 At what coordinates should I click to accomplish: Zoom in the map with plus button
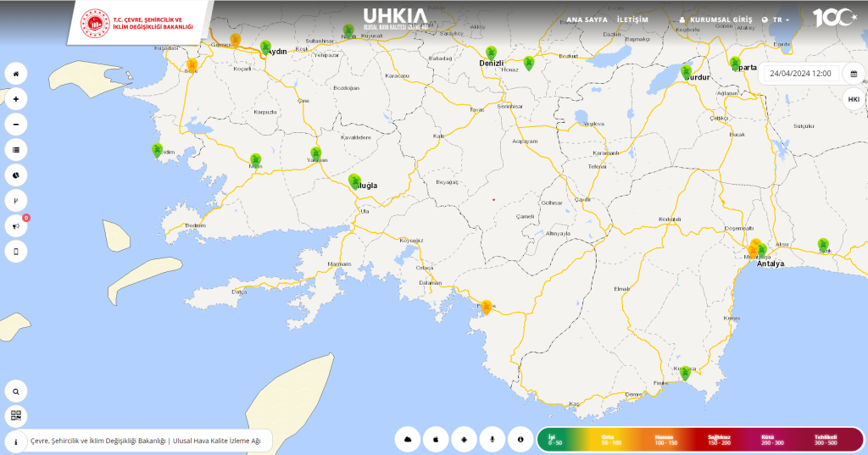(x=16, y=99)
